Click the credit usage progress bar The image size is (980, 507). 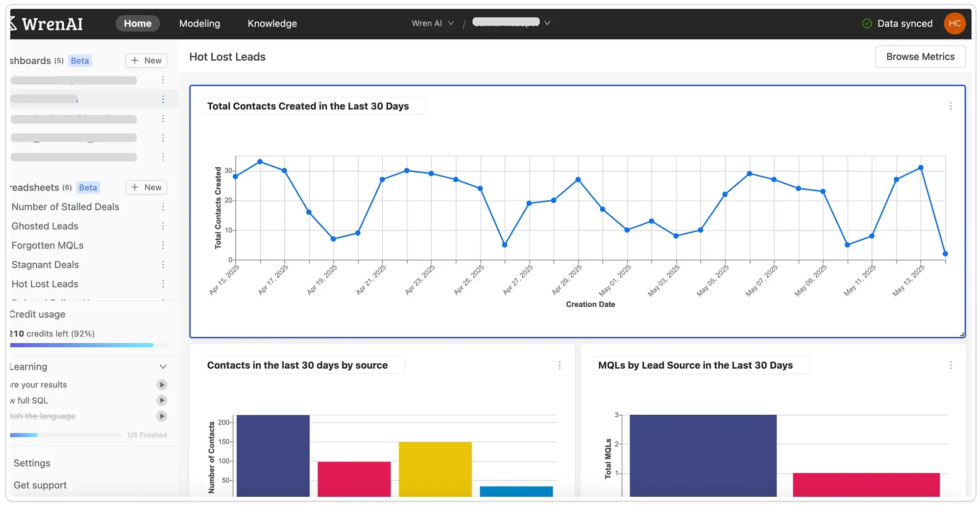tap(81, 345)
